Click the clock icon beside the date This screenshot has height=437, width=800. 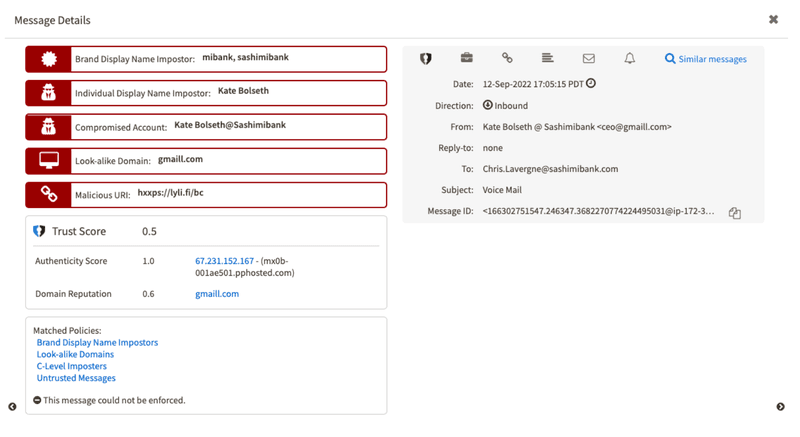click(591, 83)
